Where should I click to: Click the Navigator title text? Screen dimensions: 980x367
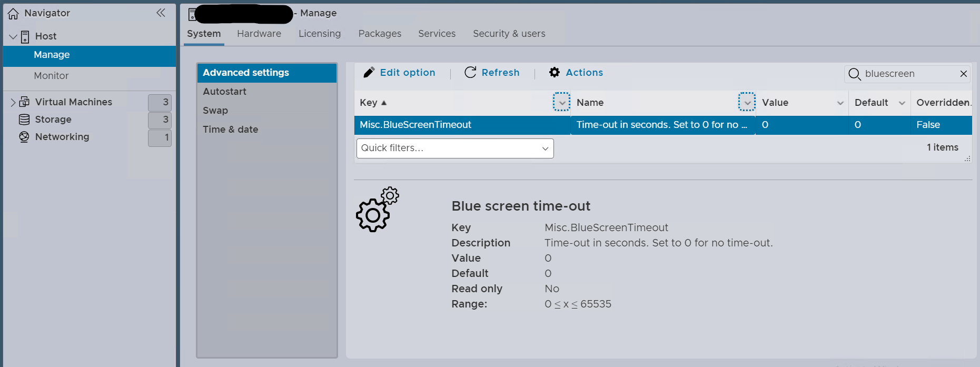pos(47,13)
